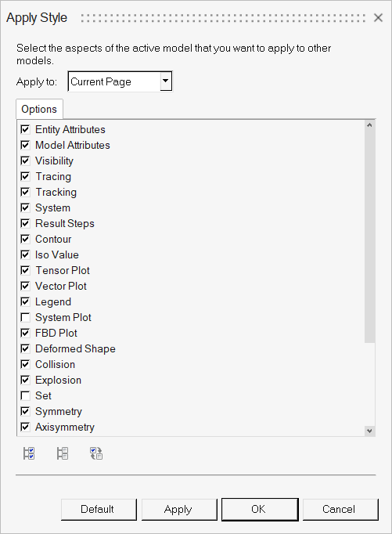
Task: Toggle the Deformed Shape checkbox
Action: pyautogui.click(x=25, y=348)
